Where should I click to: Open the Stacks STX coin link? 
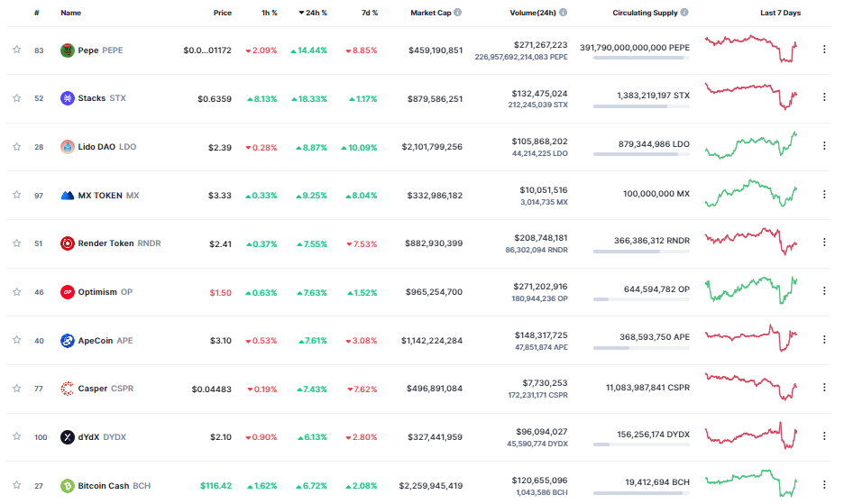[x=102, y=98]
